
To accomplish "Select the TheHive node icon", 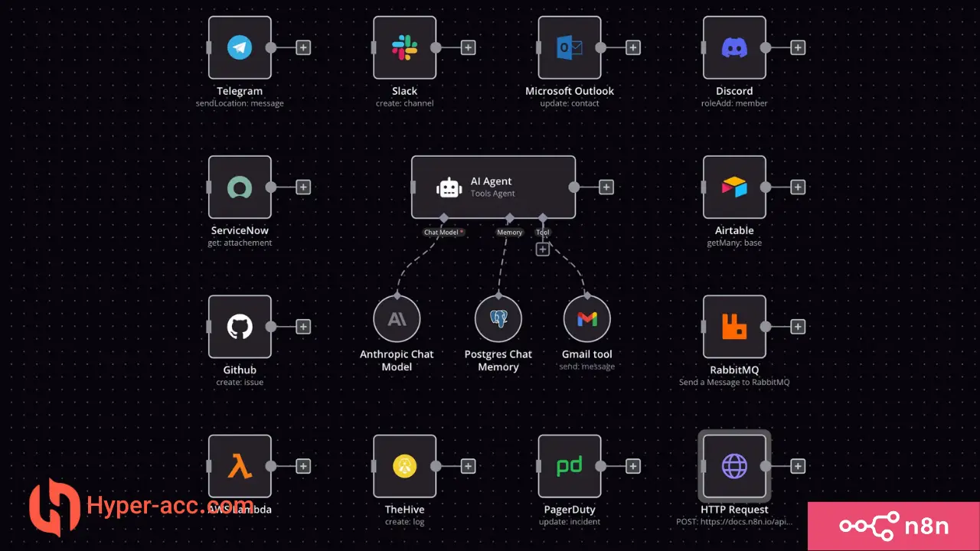I will point(404,466).
